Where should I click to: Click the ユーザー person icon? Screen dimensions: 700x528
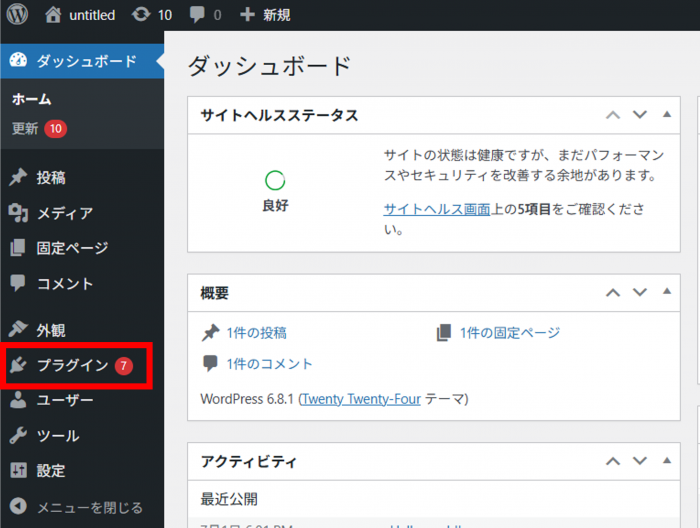click(x=18, y=400)
